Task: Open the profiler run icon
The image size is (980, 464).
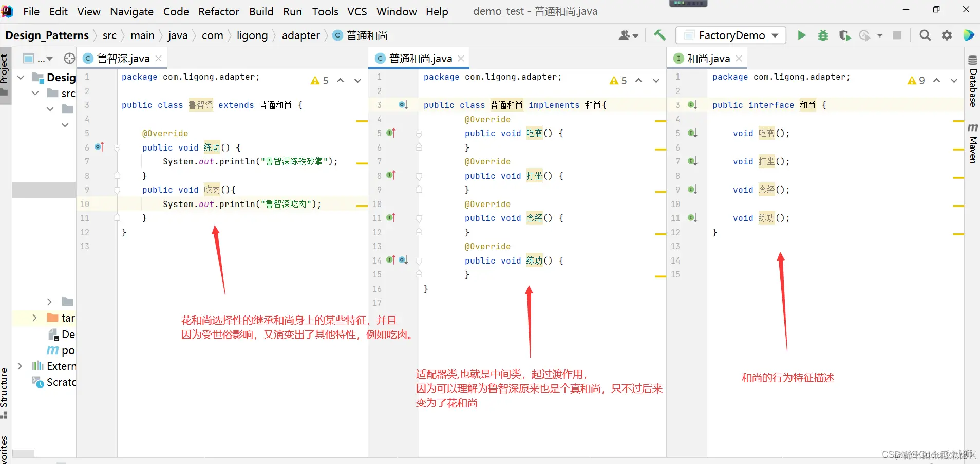Action: (865, 35)
